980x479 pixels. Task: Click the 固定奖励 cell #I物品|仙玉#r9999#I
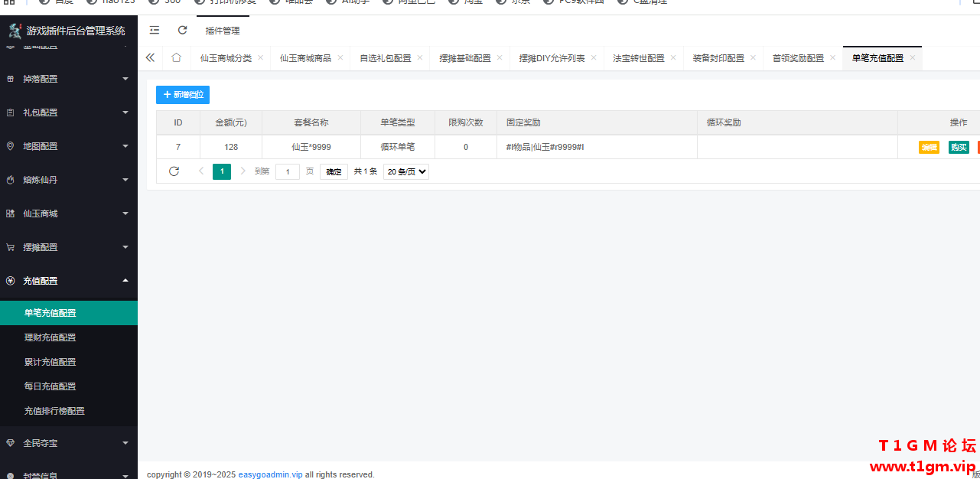(597, 147)
